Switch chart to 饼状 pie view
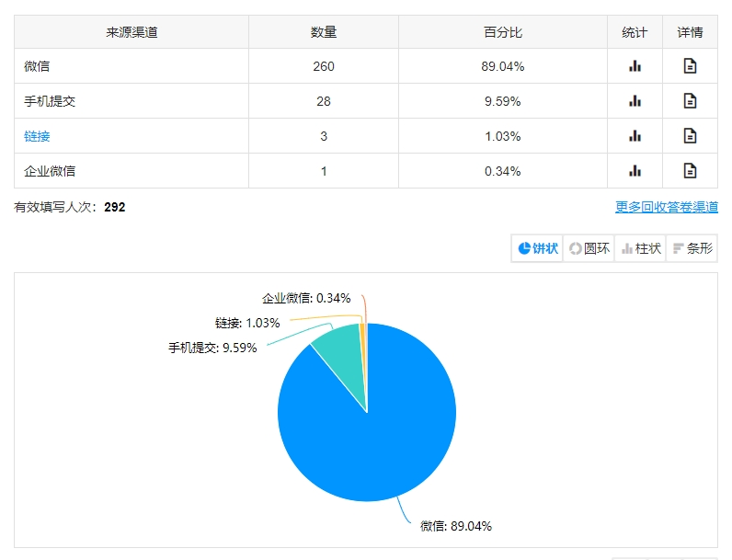Screen dimensions: 732x560 click(538, 248)
